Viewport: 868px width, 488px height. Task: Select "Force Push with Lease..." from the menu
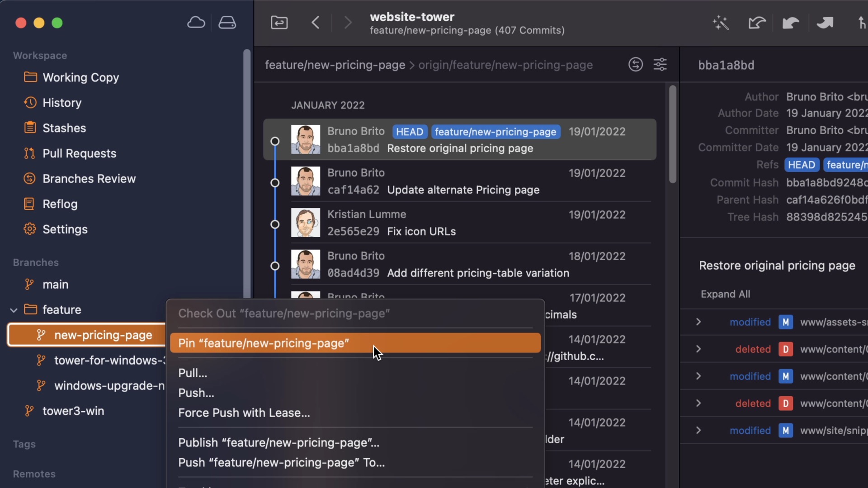pos(244,413)
